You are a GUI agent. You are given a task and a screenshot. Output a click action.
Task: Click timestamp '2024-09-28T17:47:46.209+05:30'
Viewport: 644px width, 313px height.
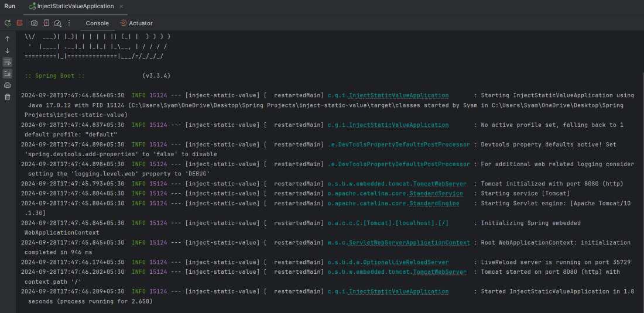point(73,292)
